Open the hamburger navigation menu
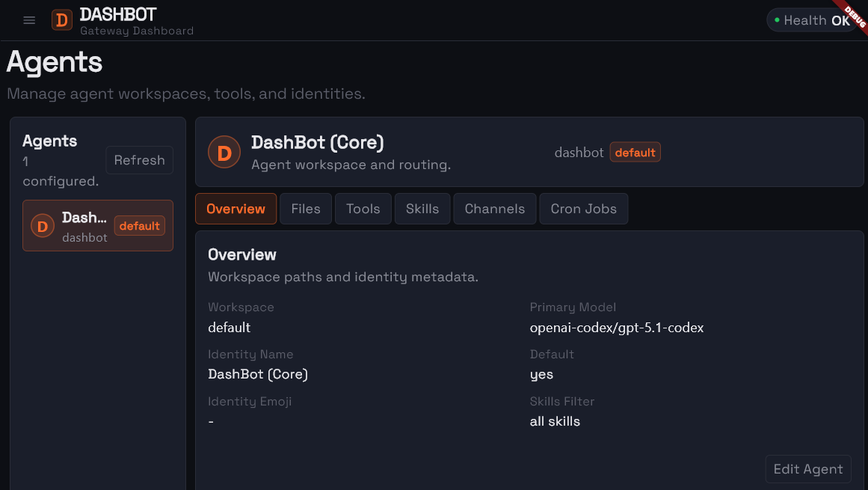The image size is (868, 490). tap(29, 20)
